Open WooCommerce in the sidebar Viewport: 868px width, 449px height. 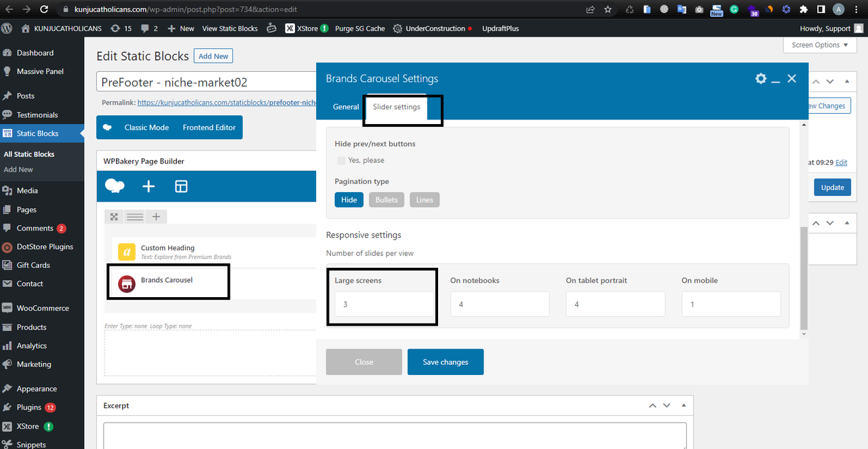coord(43,308)
